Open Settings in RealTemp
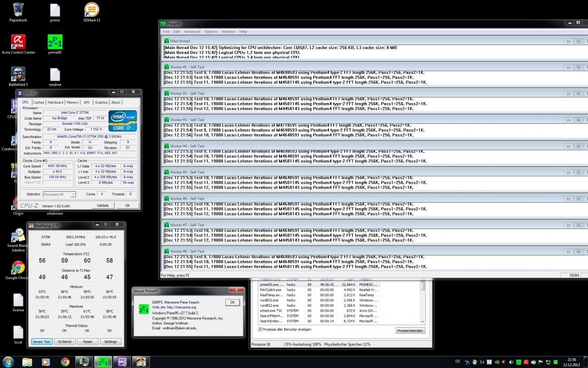 point(111,341)
